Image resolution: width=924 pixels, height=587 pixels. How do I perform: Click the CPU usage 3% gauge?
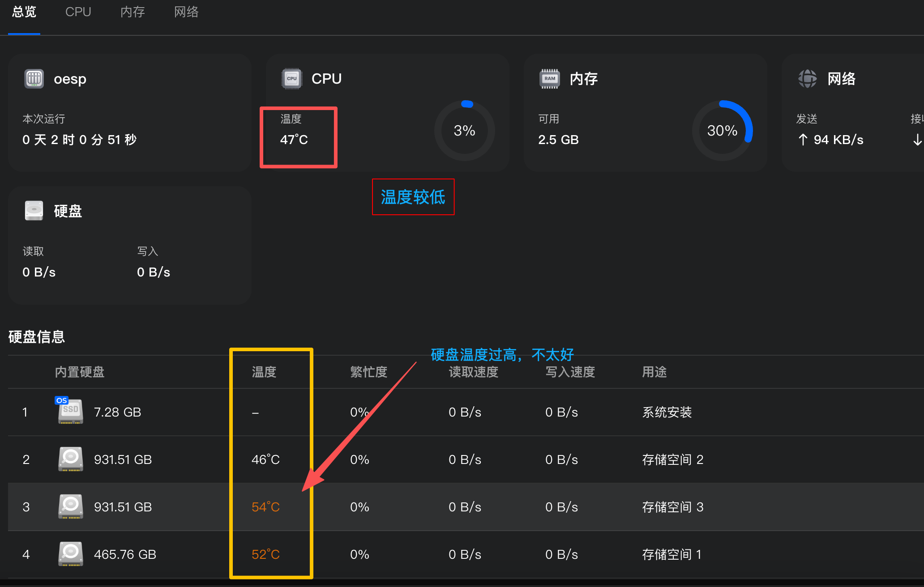[465, 131]
